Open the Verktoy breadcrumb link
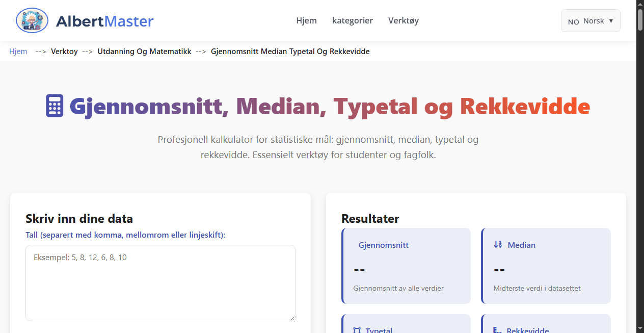Screen dimensions: 644x333 (64, 51)
